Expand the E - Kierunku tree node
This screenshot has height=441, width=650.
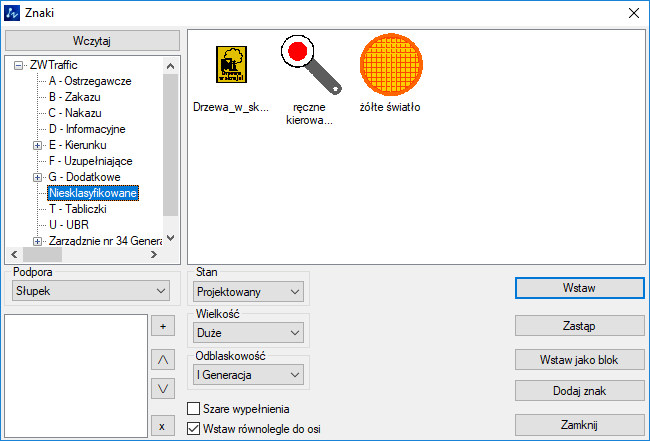(38, 145)
